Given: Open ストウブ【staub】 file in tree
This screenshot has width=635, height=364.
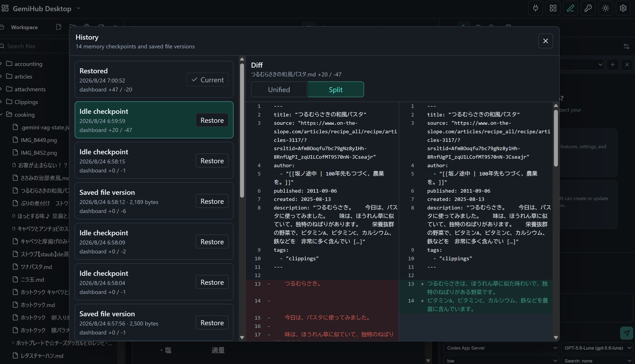Looking at the screenshot, I should click(41, 254).
